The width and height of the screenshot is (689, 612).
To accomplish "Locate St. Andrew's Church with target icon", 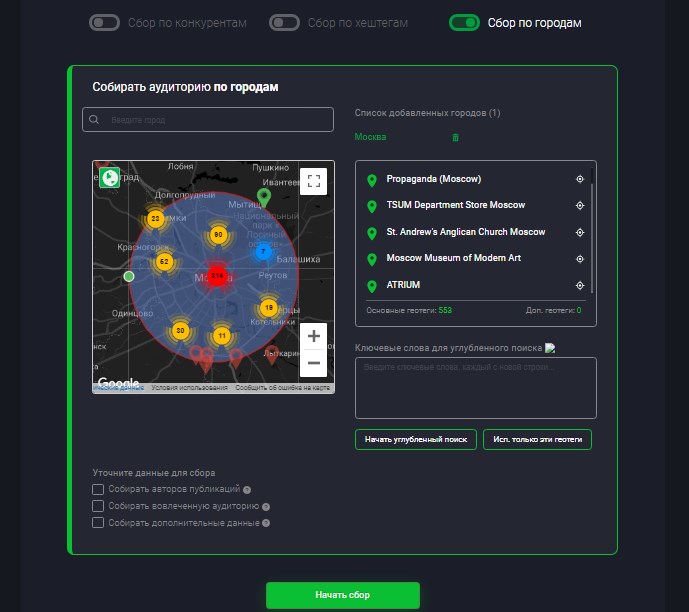I will click(580, 232).
